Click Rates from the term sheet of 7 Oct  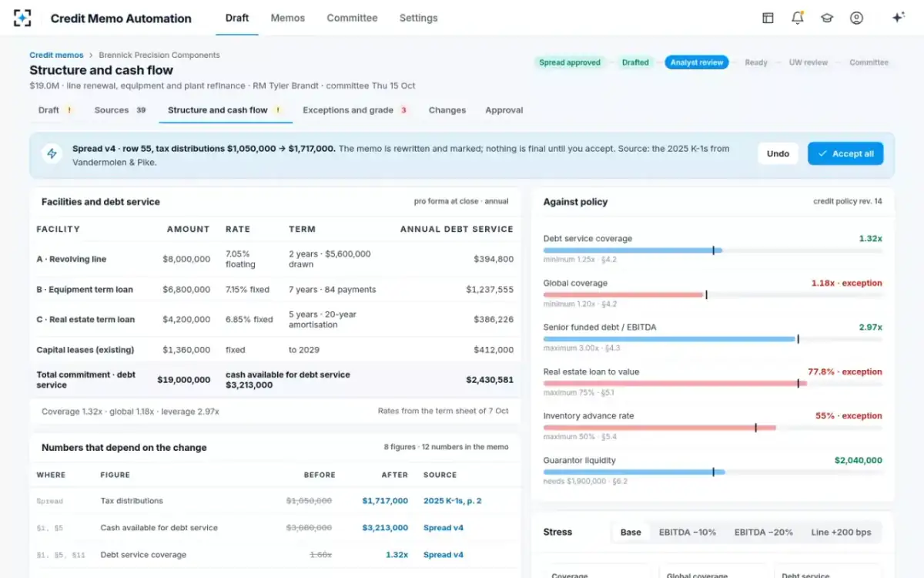click(444, 412)
